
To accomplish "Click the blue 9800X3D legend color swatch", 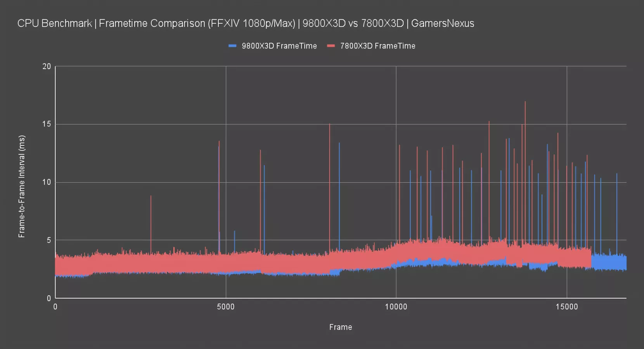I will click(x=232, y=46).
